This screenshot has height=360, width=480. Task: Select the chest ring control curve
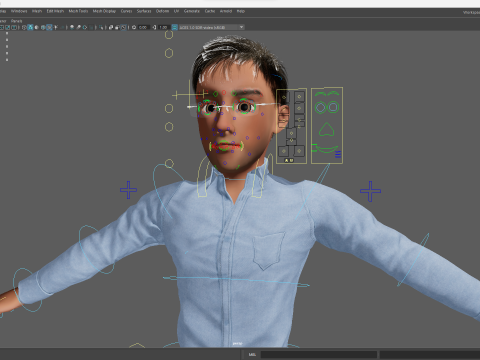click(x=236, y=281)
